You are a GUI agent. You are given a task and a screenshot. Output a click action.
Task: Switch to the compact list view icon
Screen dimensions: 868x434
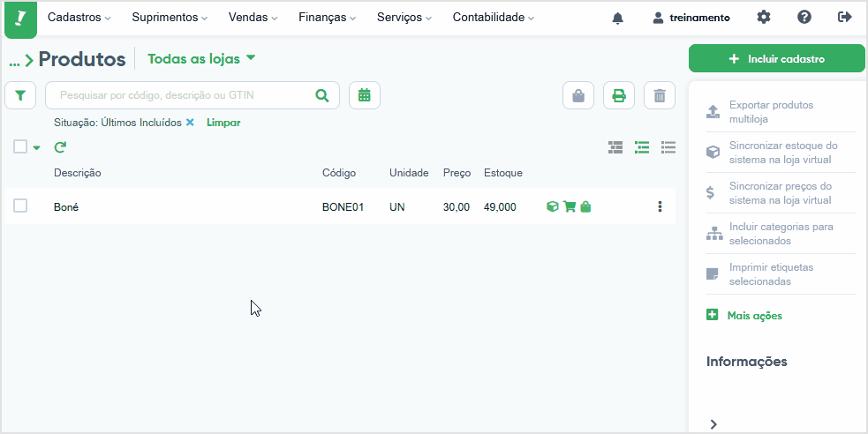668,147
